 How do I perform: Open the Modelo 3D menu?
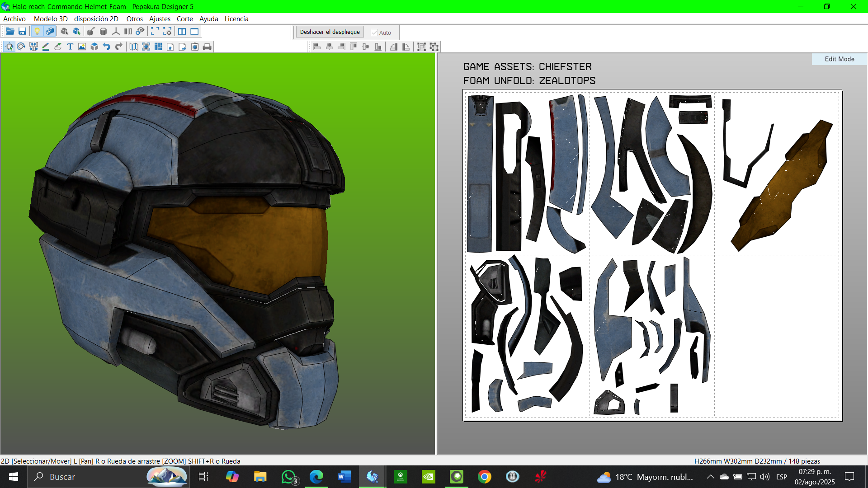51,19
